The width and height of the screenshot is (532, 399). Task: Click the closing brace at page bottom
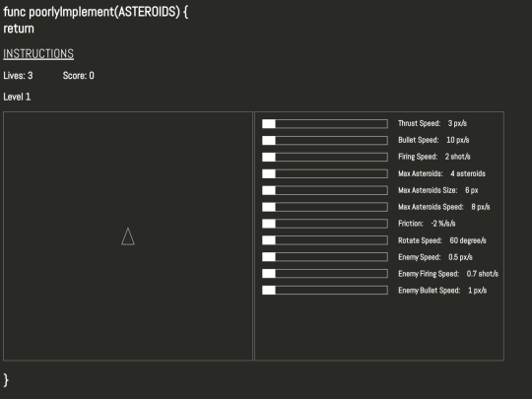coord(6,379)
